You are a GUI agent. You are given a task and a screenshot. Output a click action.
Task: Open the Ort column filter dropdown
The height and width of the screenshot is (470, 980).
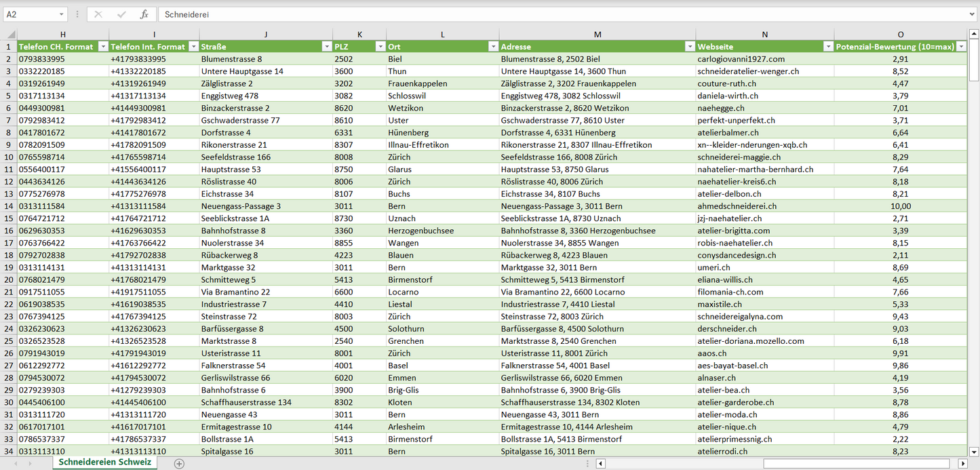492,47
